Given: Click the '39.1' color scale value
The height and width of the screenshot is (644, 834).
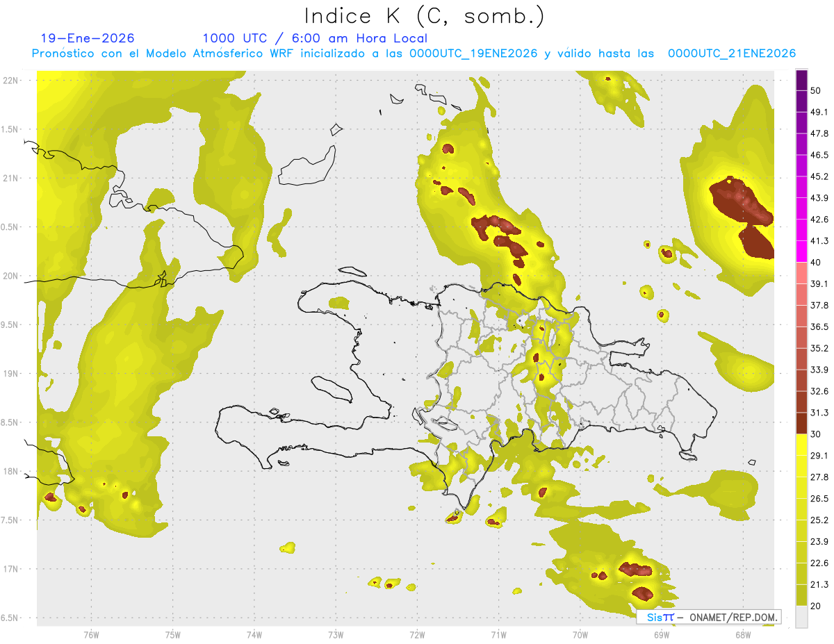Looking at the screenshot, I should coord(820,284).
